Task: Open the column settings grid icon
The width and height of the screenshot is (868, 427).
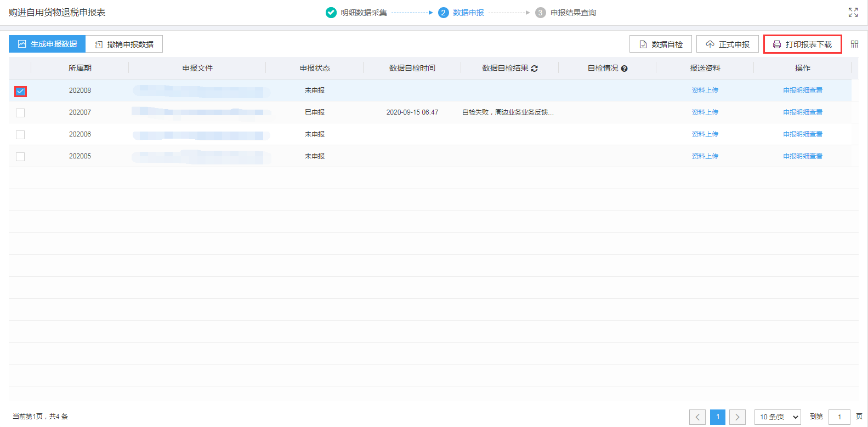Action: pos(854,44)
